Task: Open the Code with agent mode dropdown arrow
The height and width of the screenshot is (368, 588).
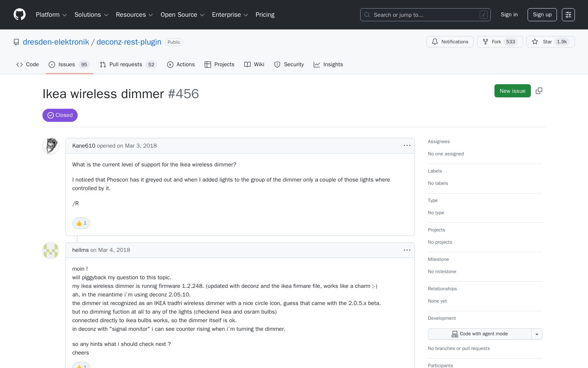Action: [537, 334]
